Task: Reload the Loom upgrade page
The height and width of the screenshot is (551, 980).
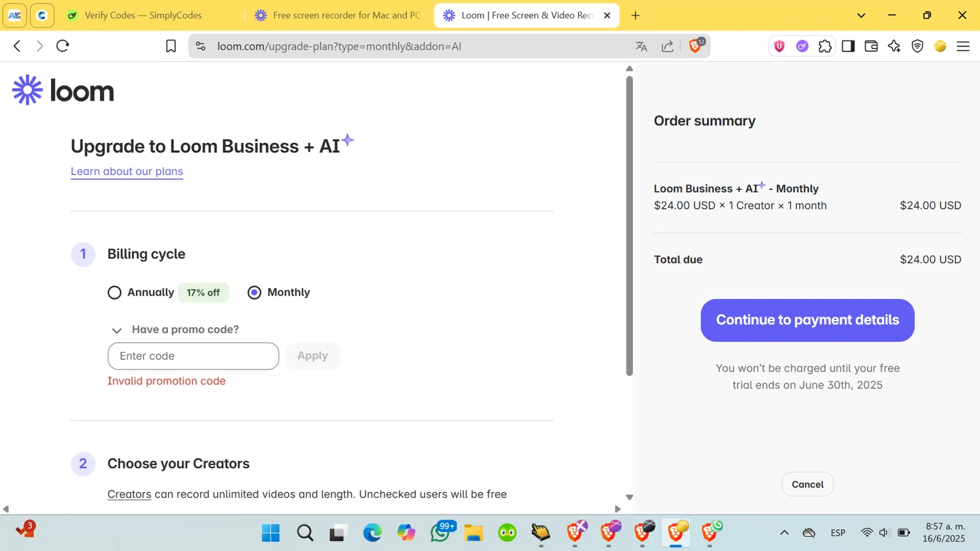Action: [x=63, y=46]
